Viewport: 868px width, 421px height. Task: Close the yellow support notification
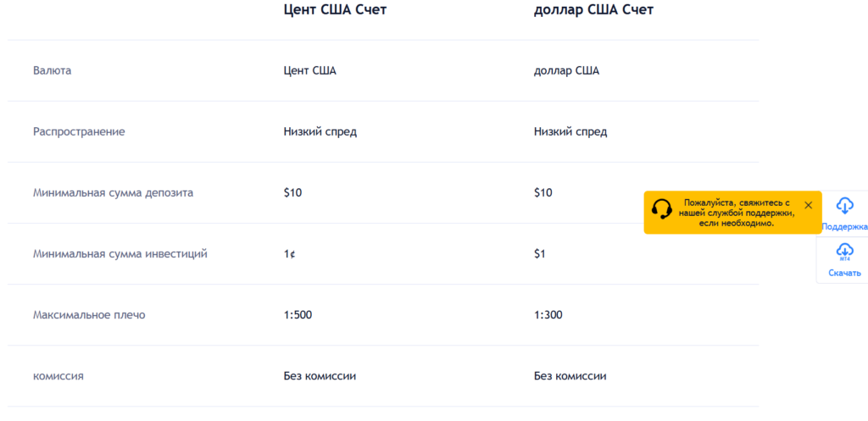(808, 205)
